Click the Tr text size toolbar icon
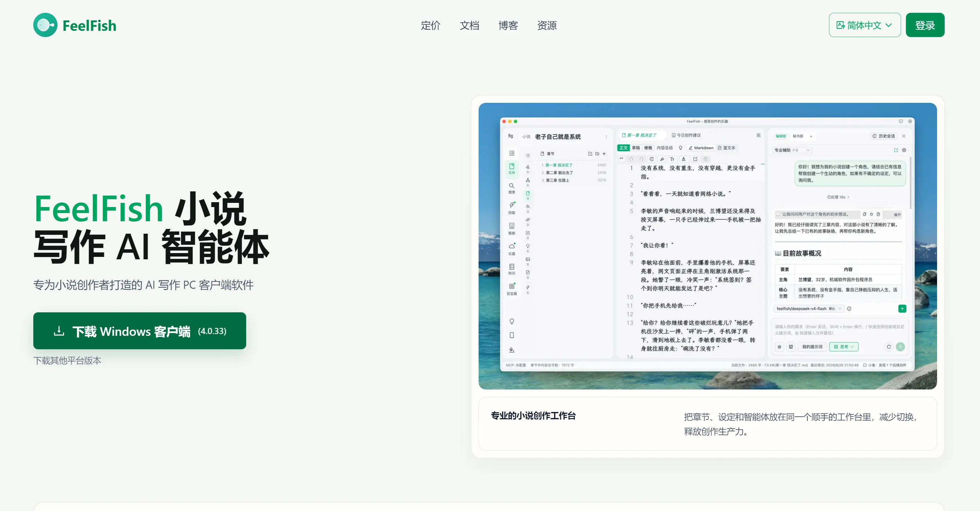 (x=672, y=159)
